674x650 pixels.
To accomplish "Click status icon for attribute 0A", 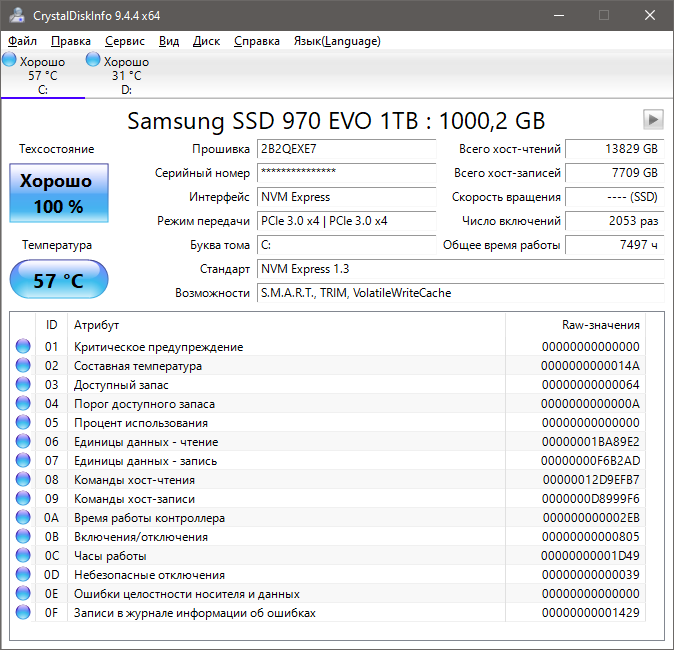I will tap(23, 518).
